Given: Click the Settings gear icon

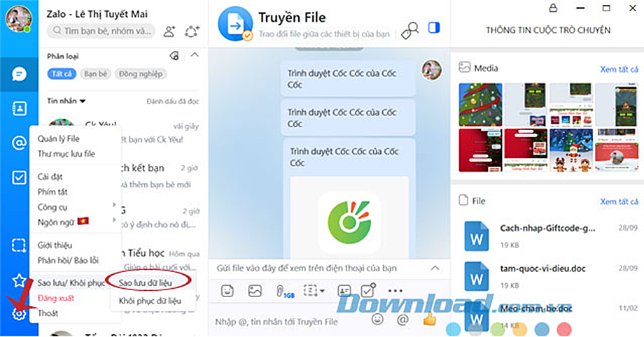Looking at the screenshot, I should [x=19, y=314].
